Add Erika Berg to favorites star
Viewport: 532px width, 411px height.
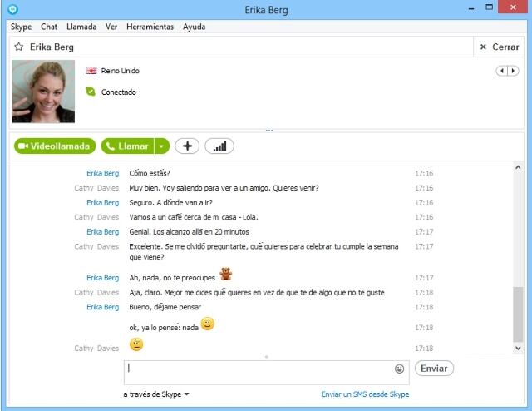(18, 47)
